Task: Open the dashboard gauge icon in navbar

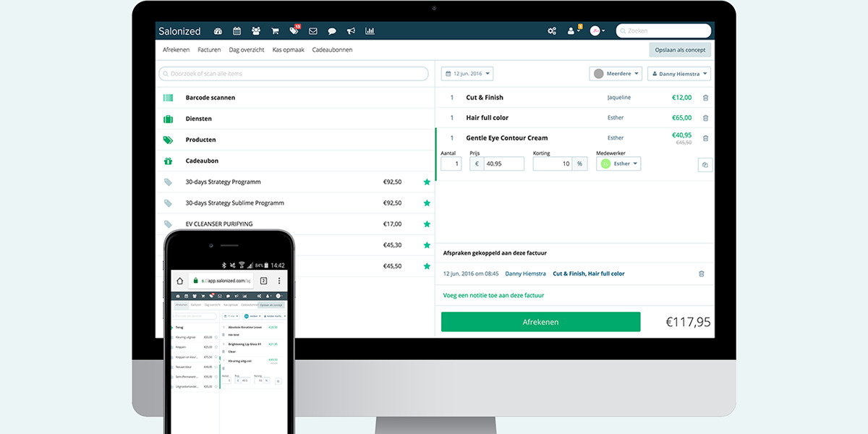Action: point(218,31)
